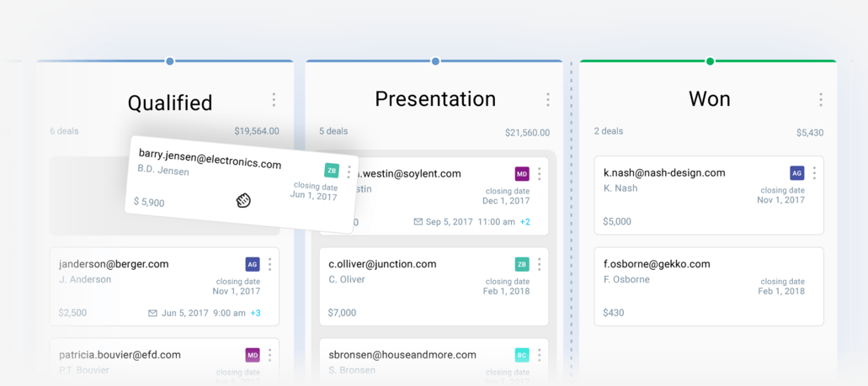Image resolution: width=868 pixels, height=386 pixels.
Task: Click the 2 deals count
Action: click(609, 131)
